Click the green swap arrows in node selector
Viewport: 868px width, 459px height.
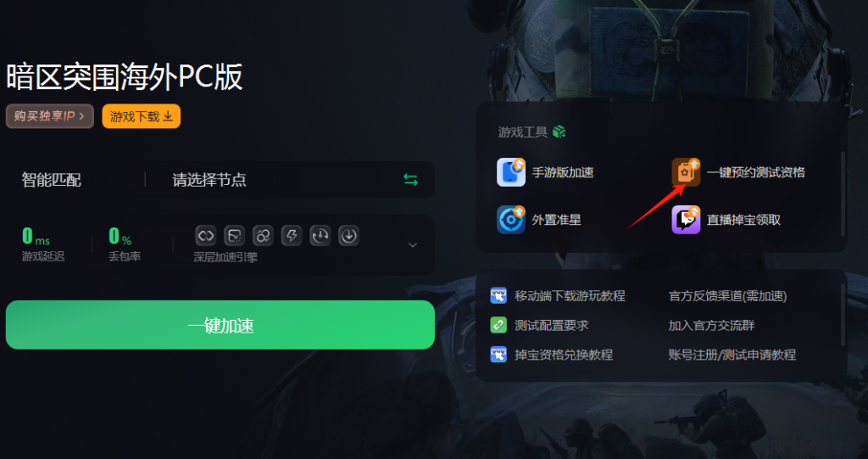pyautogui.click(x=411, y=180)
